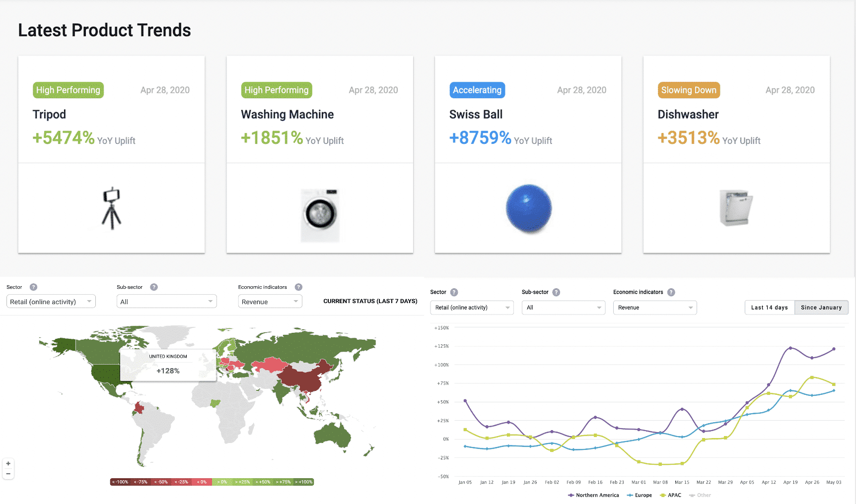Click the last Northern America data point at May 03

tap(834, 349)
